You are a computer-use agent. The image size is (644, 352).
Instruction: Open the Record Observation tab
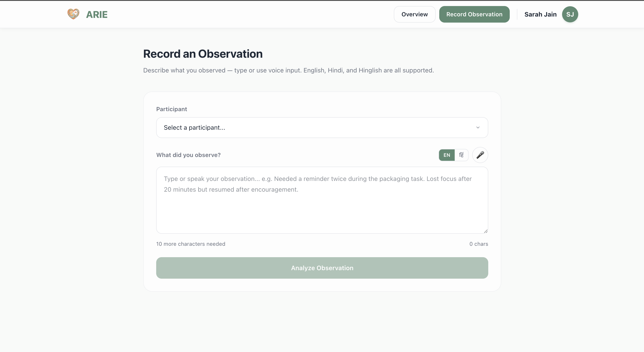pyautogui.click(x=474, y=14)
